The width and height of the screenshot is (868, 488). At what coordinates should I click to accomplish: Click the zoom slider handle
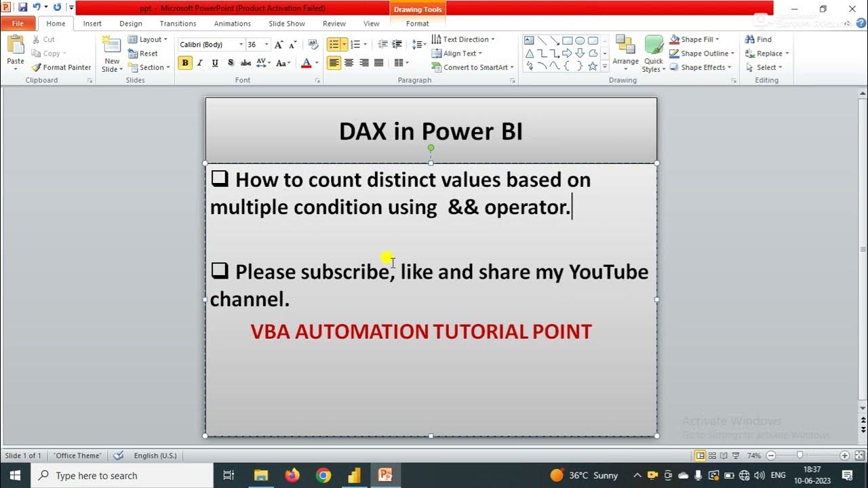[x=800, y=455]
